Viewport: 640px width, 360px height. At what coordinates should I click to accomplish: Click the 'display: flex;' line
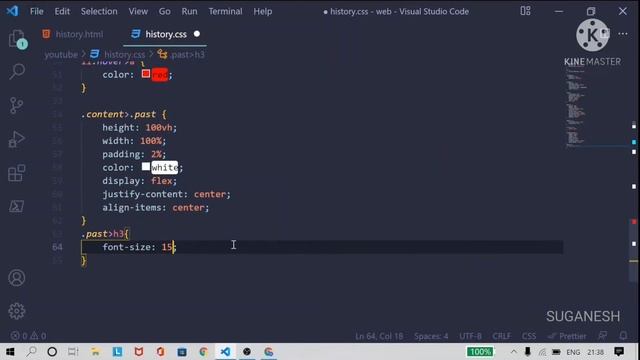point(139,181)
